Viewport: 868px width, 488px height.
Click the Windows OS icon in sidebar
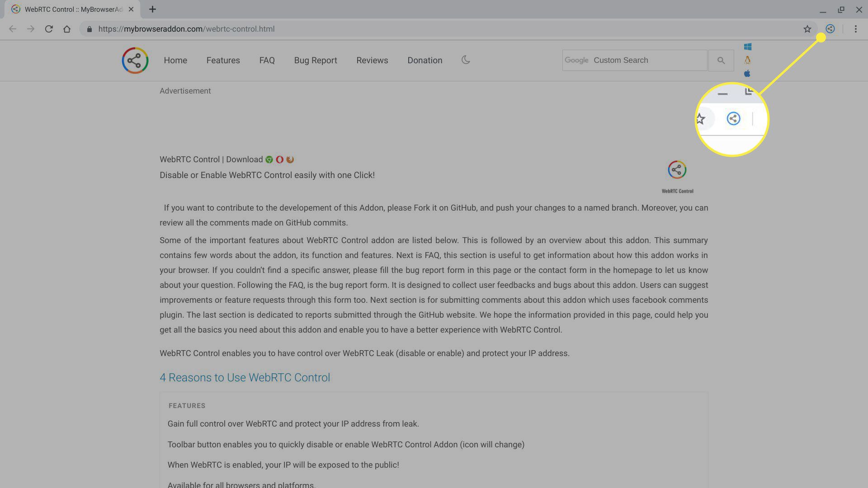point(747,47)
